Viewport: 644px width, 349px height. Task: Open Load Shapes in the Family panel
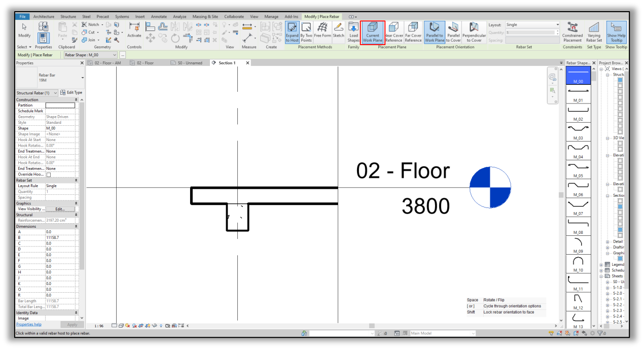coord(353,32)
